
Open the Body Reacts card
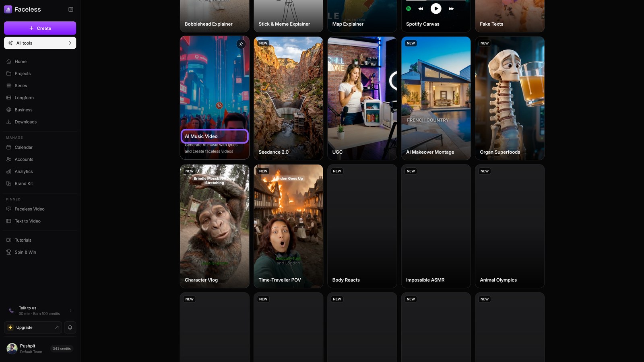click(362, 226)
